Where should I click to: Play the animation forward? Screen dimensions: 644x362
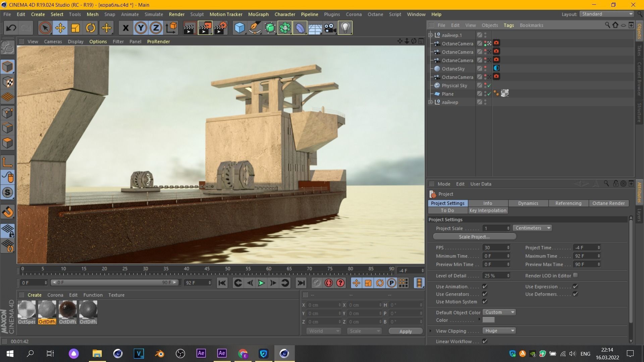click(261, 283)
